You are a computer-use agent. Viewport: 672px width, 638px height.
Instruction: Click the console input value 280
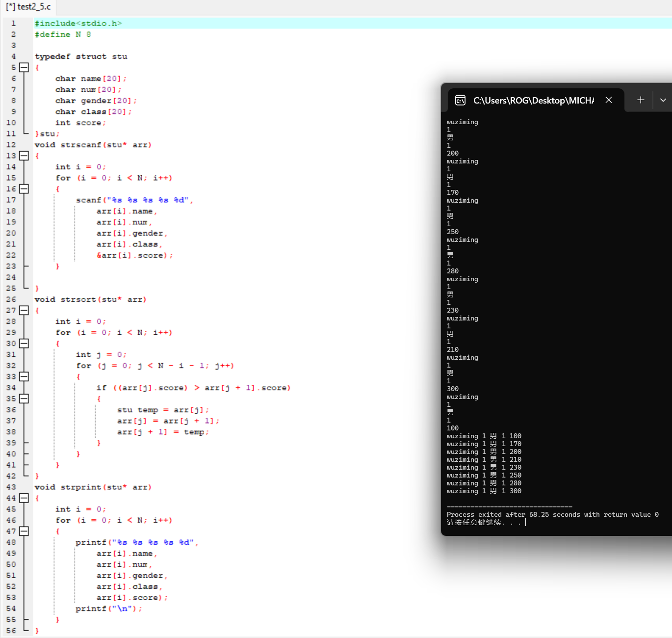453,271
